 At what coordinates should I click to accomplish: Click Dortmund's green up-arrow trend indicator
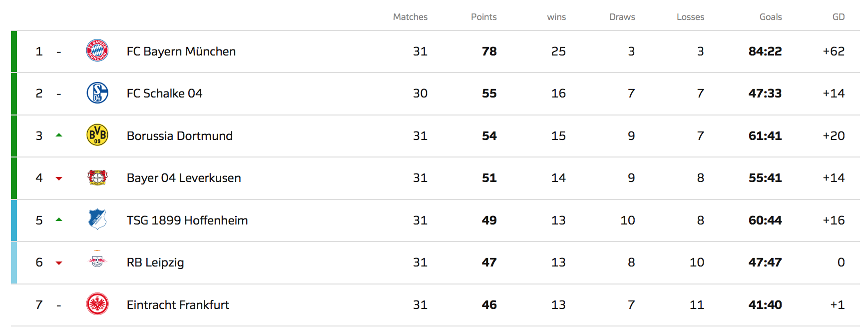59,135
